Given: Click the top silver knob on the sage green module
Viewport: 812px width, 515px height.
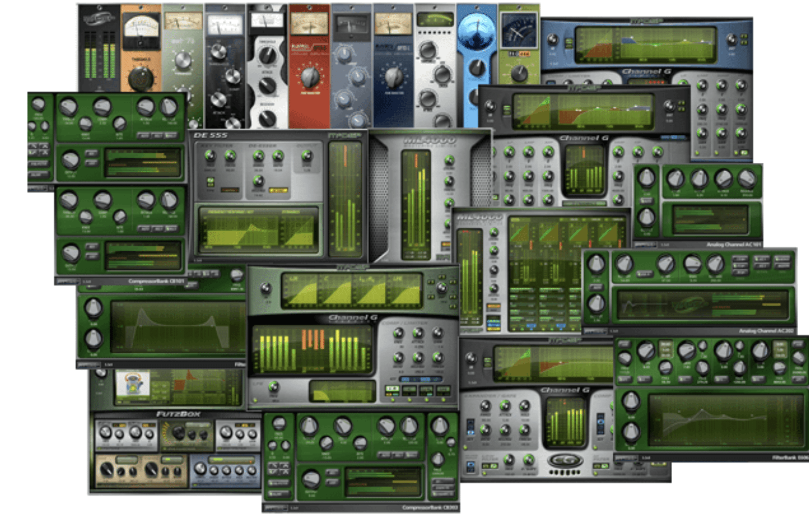Looking at the screenshot, I should (x=183, y=60).
